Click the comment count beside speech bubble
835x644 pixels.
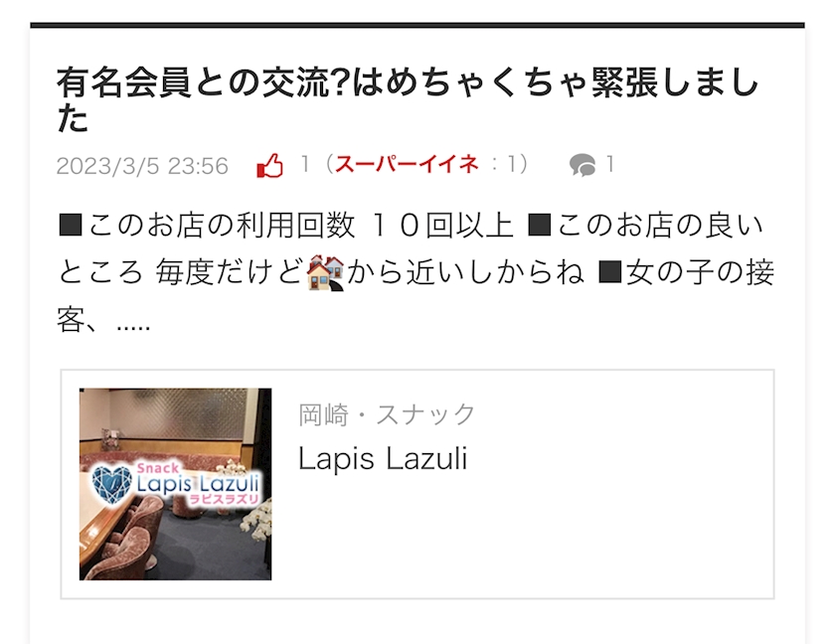(x=610, y=164)
